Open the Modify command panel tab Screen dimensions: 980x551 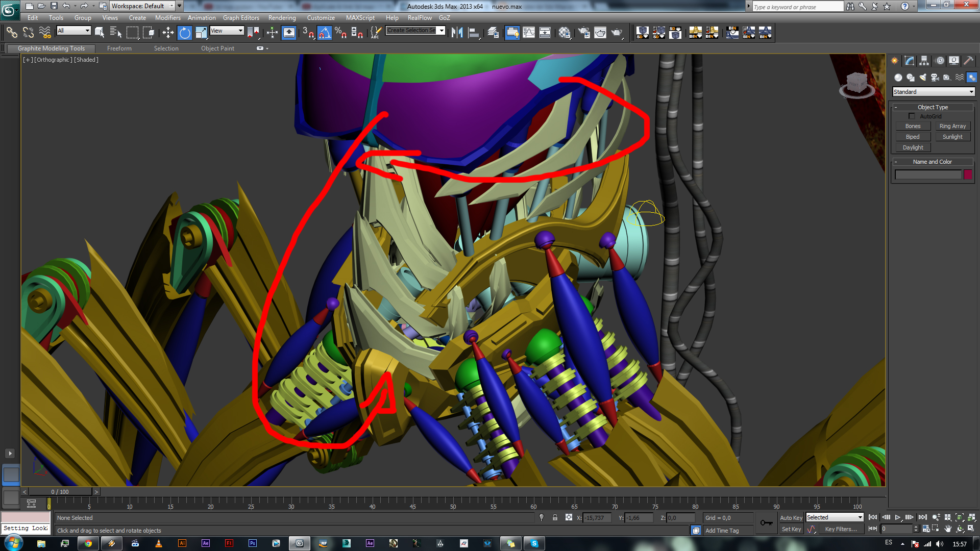tap(910, 61)
